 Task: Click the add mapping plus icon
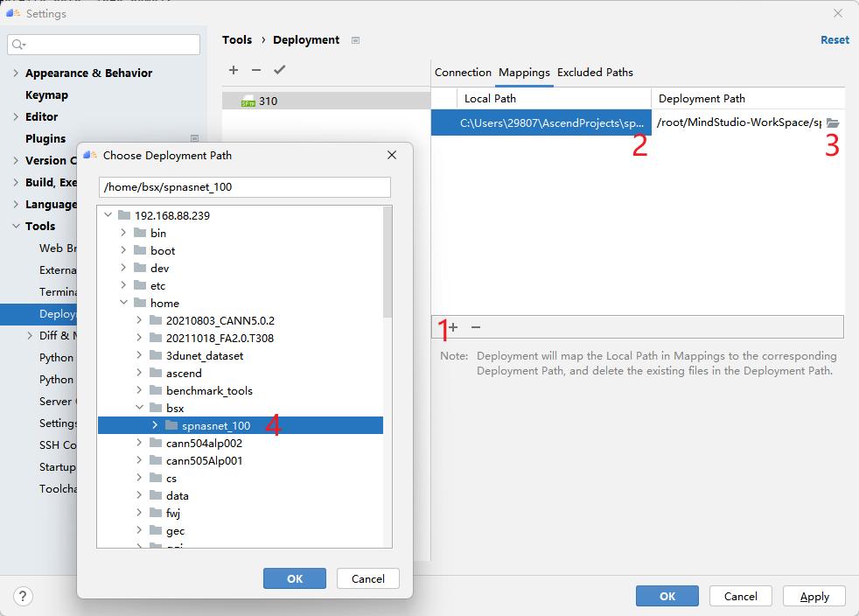tap(453, 327)
